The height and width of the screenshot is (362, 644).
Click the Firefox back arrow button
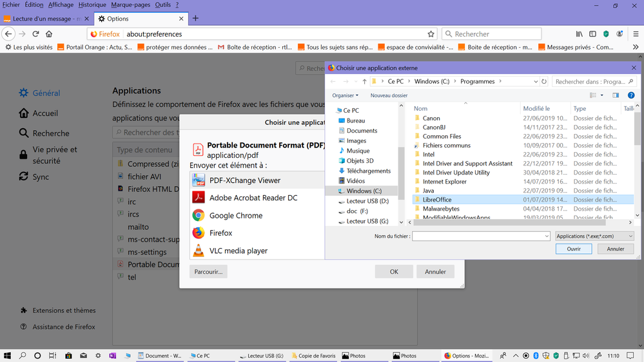(8, 33)
